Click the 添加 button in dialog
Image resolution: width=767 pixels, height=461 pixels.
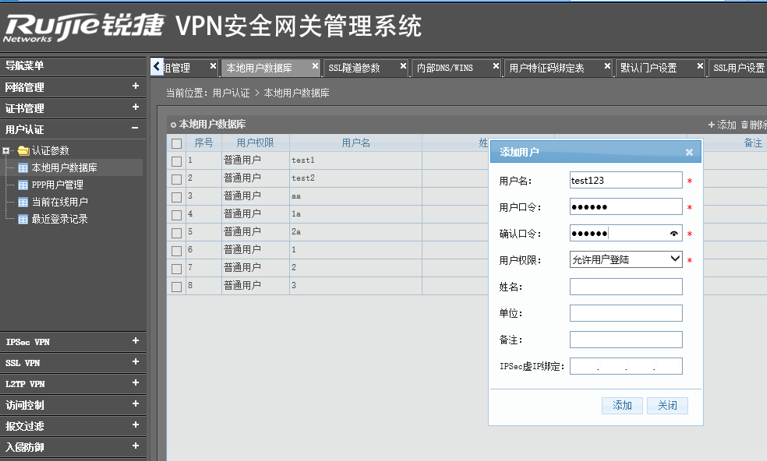tap(622, 405)
